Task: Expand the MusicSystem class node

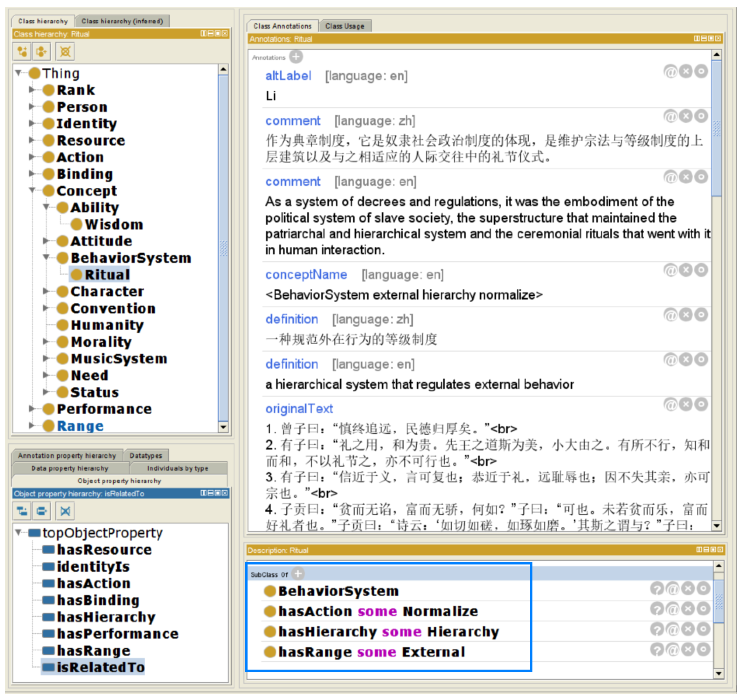Action: 46,358
